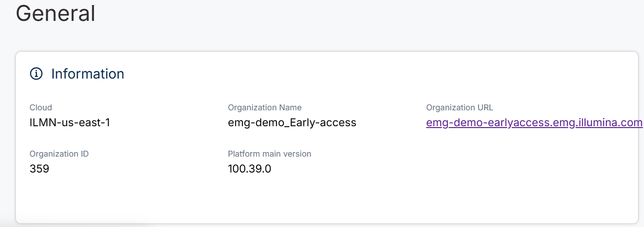Click the emg-demo_Early-access organization name value
This screenshot has height=227, width=644.
(292, 123)
